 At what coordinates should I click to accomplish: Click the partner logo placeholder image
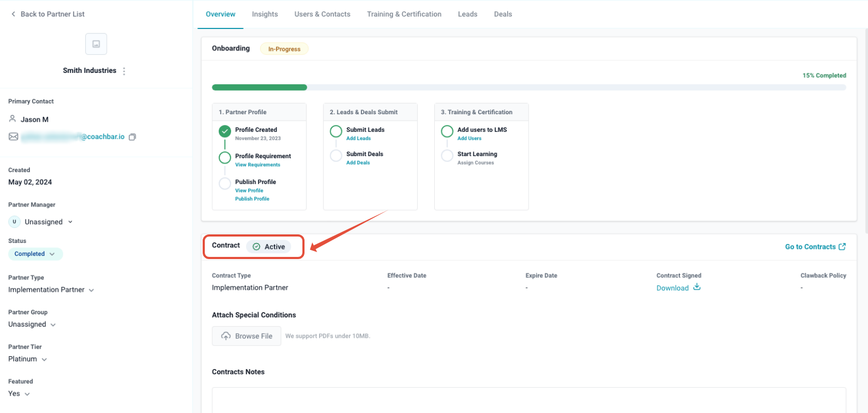(x=96, y=44)
